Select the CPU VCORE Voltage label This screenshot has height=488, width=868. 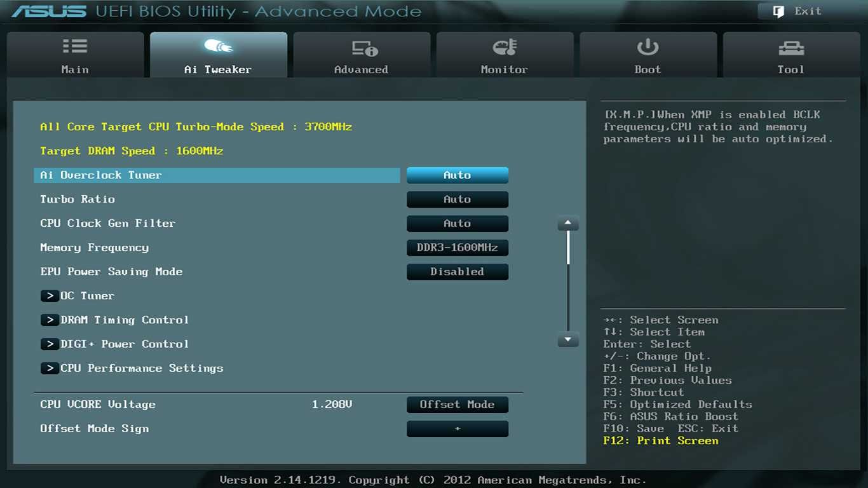coord(98,404)
